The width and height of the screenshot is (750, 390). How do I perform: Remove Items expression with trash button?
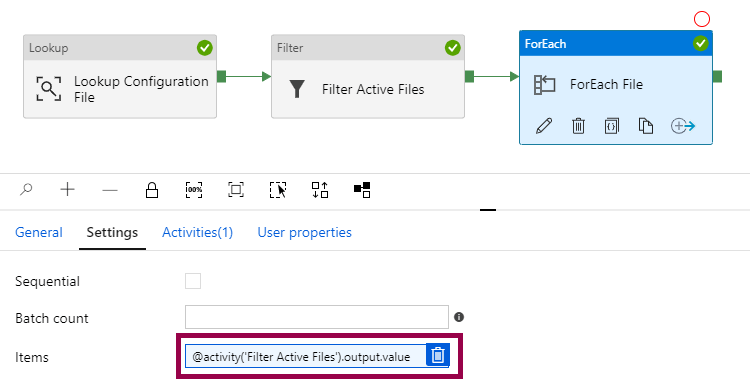438,356
